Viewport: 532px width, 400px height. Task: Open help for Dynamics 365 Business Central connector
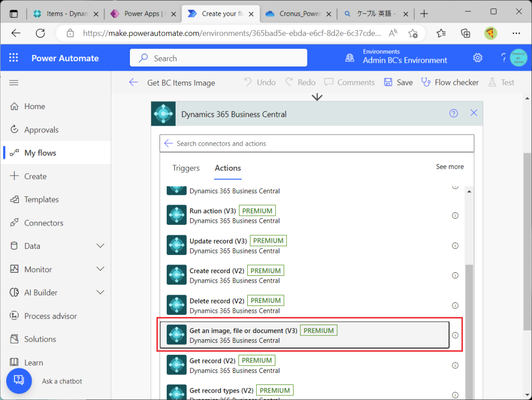[454, 113]
